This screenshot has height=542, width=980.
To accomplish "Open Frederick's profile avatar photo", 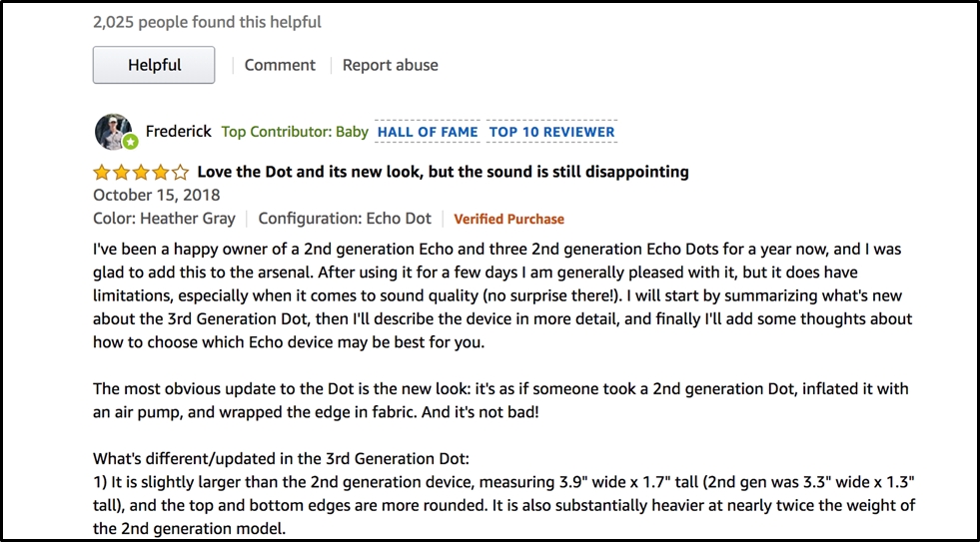I will 113,132.
